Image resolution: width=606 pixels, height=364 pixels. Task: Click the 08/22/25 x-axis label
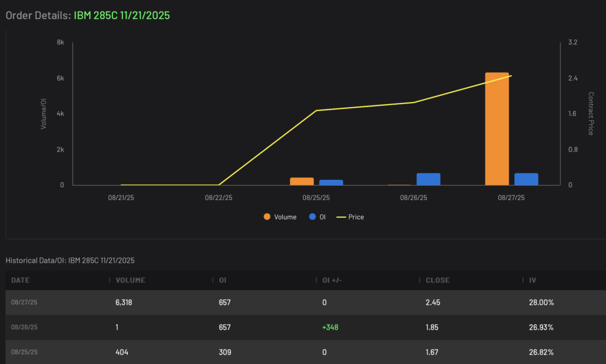tap(219, 198)
